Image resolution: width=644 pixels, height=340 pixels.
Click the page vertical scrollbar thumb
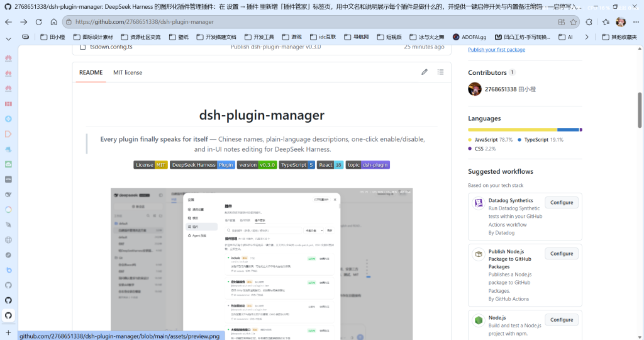640,110
